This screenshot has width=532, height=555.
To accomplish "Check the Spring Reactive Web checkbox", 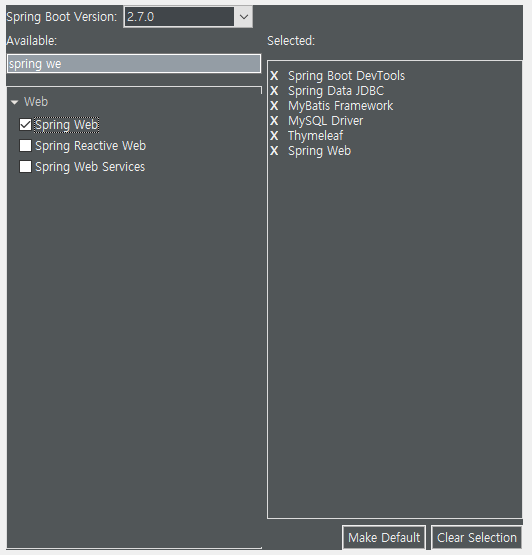I will point(25,145).
